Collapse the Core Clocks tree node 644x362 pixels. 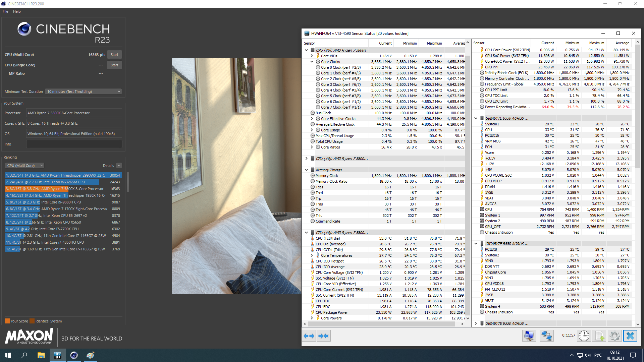(x=312, y=62)
